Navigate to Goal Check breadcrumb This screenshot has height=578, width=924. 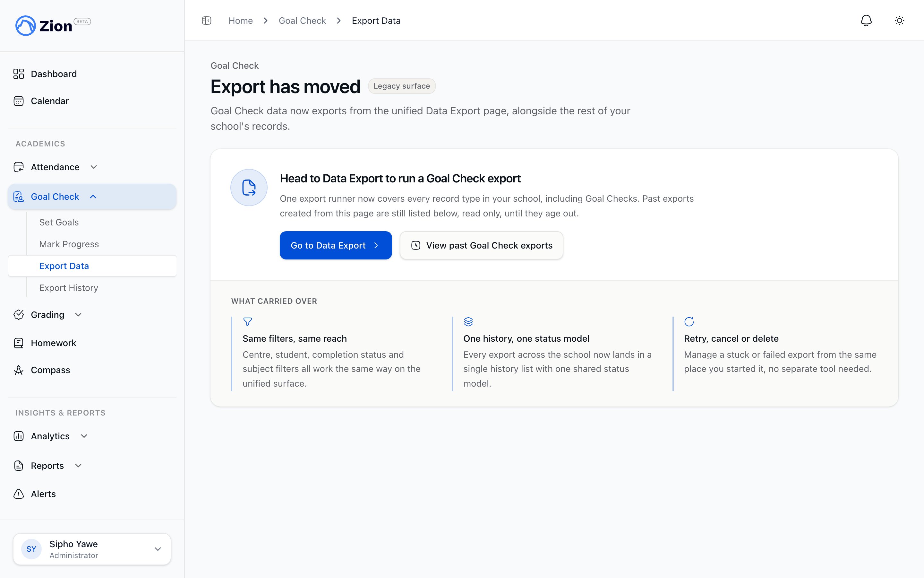(x=302, y=21)
